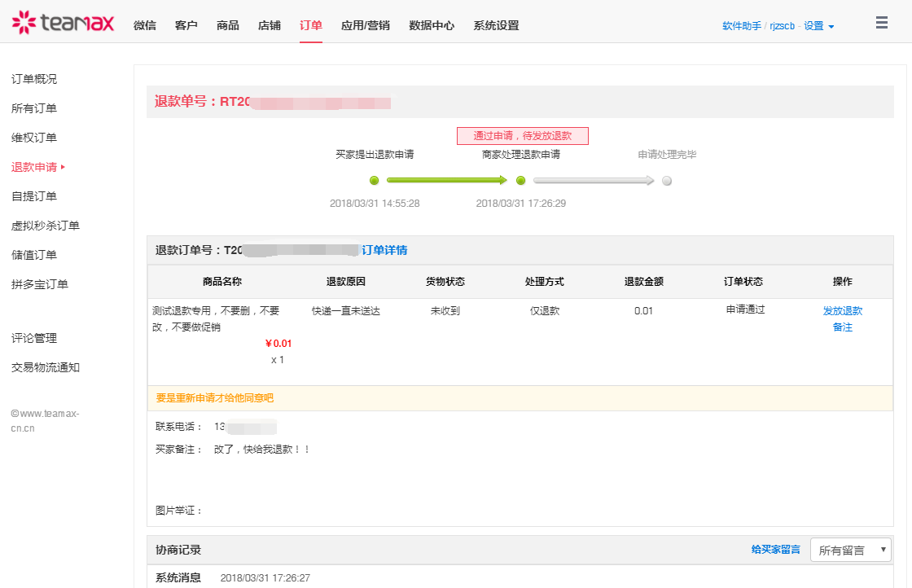The width and height of the screenshot is (912, 588).
Task: Open the 商品 menu
Action: click(x=228, y=25)
